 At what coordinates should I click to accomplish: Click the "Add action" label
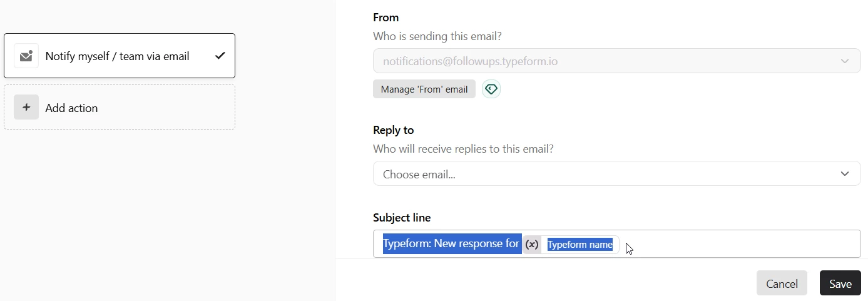tap(72, 108)
